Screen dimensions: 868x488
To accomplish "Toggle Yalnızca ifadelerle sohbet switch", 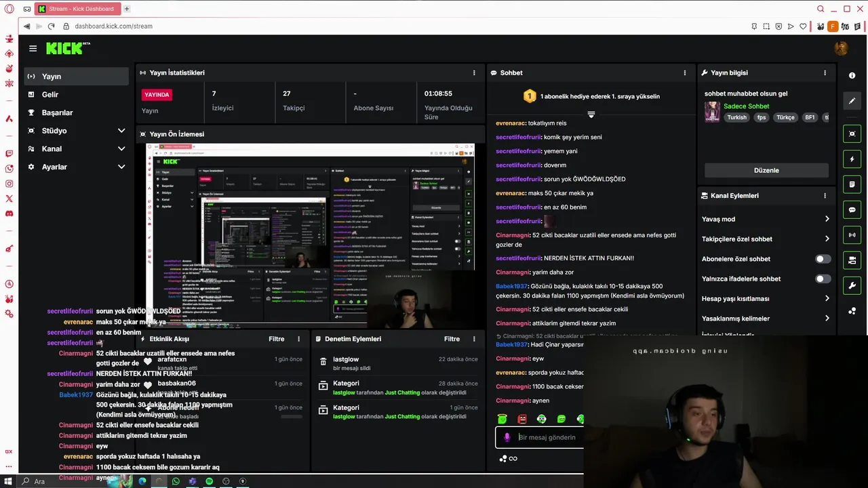I will pos(823,279).
